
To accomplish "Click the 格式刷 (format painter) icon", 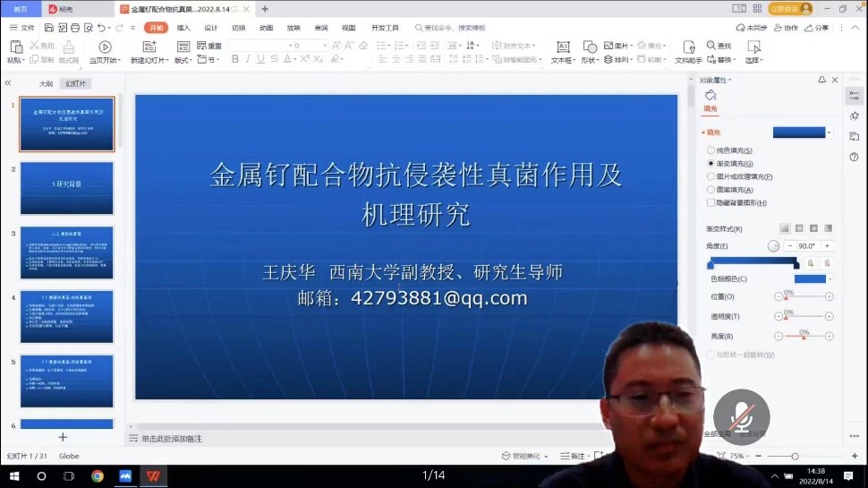I will tap(68, 47).
